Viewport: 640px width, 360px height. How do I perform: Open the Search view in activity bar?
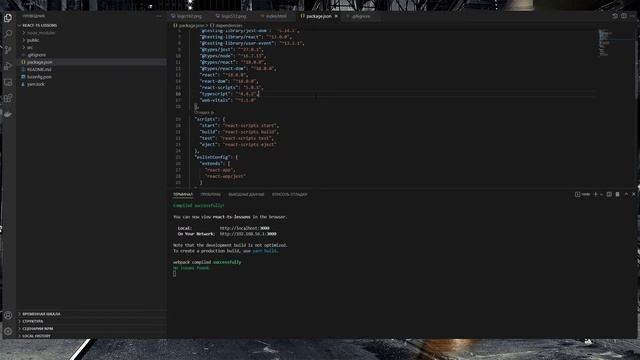click(8, 33)
